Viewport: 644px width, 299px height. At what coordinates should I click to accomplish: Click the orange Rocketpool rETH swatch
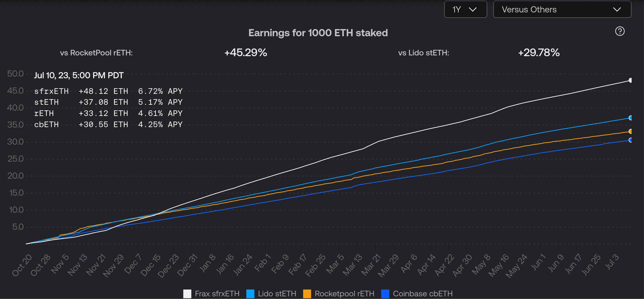pyautogui.click(x=307, y=293)
